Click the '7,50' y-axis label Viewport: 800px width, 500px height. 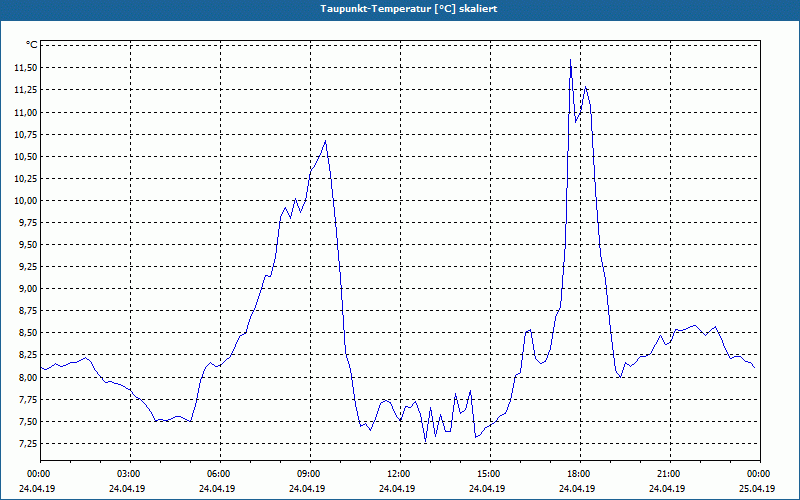pos(29,421)
